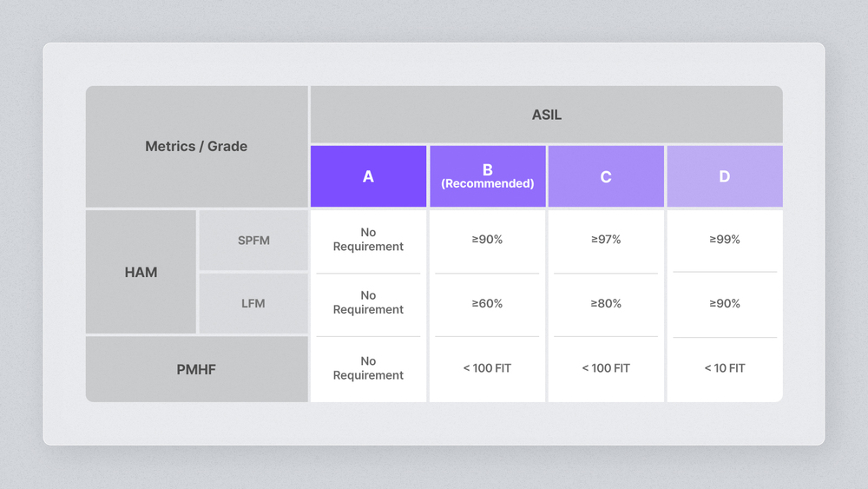868x489 pixels.
Task: Click the HAM row header
Action: point(141,272)
